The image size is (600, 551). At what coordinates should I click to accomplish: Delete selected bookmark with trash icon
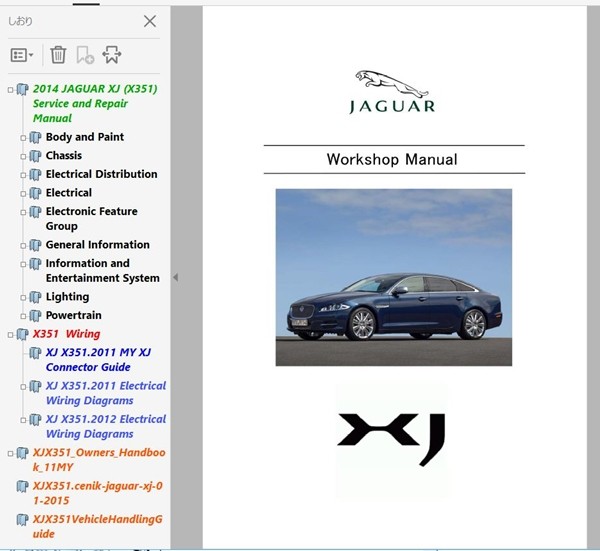pyautogui.click(x=58, y=55)
